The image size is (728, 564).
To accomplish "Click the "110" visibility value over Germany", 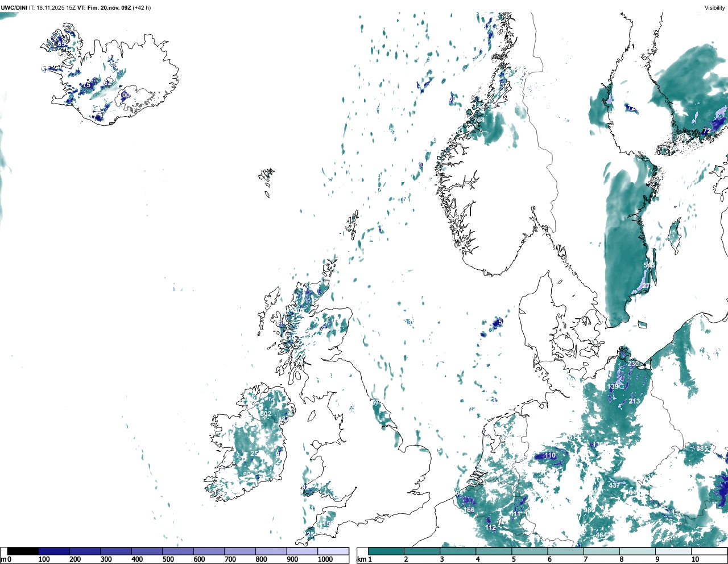I will (x=550, y=456).
